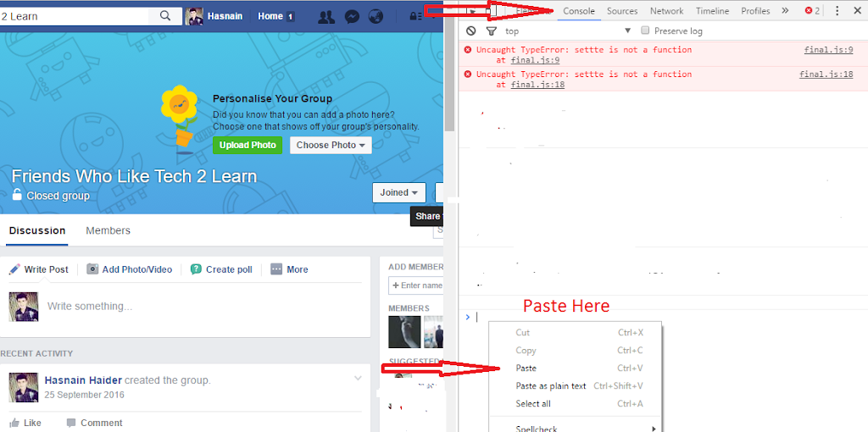Click the console filter funnel icon

[x=491, y=31]
